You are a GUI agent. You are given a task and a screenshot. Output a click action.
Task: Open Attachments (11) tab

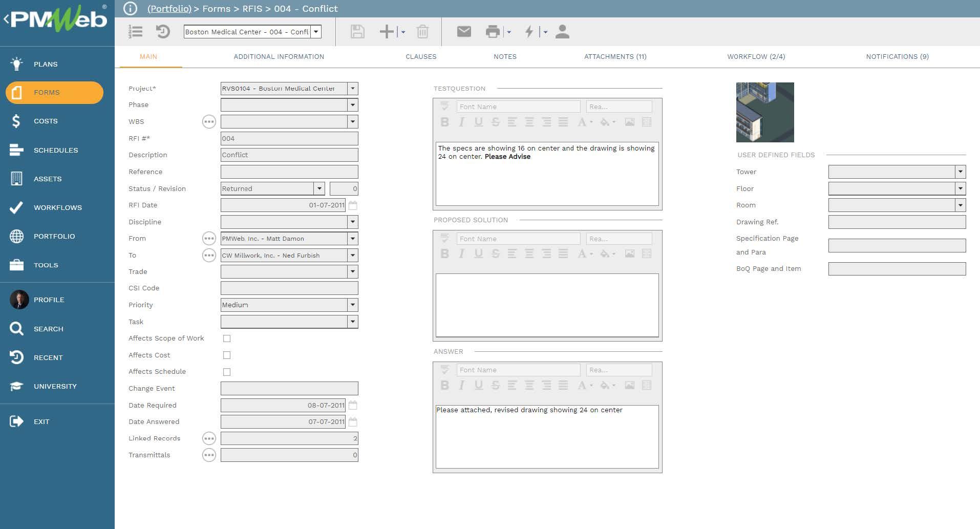pyautogui.click(x=615, y=57)
